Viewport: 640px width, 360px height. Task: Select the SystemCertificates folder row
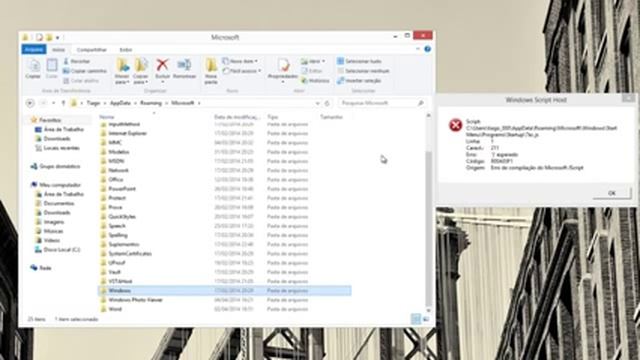pos(224,253)
